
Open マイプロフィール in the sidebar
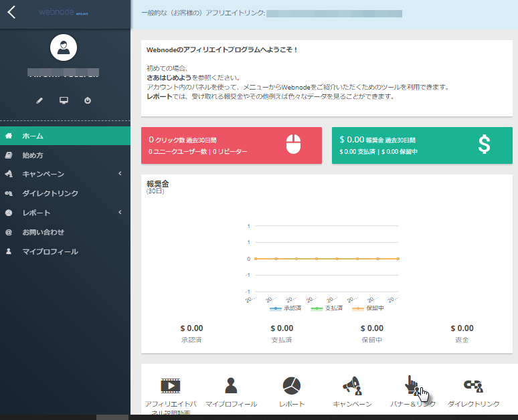(65, 251)
